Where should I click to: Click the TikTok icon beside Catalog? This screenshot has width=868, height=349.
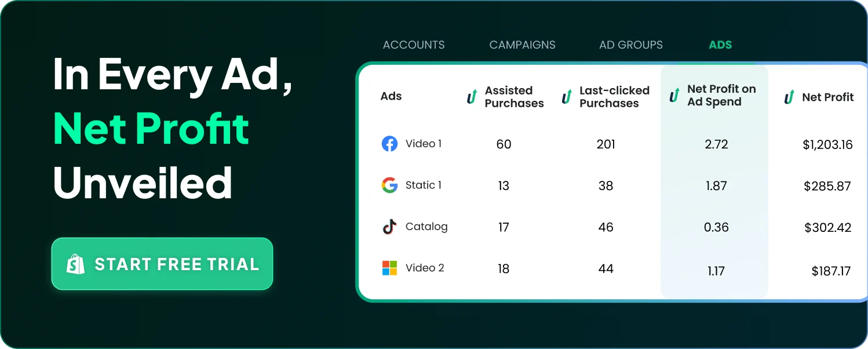pos(389,227)
